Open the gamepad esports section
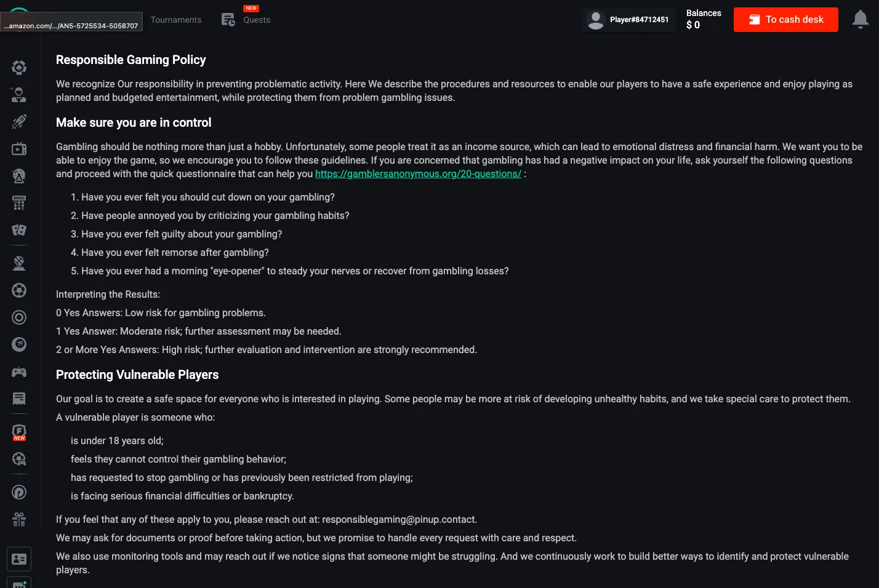Viewport: 879px width, 588px height. [x=18, y=371]
